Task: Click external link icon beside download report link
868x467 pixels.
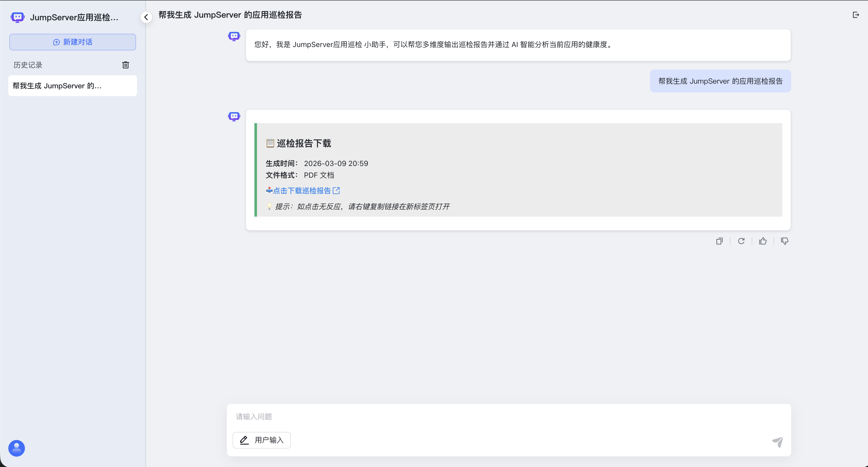Action: point(336,190)
